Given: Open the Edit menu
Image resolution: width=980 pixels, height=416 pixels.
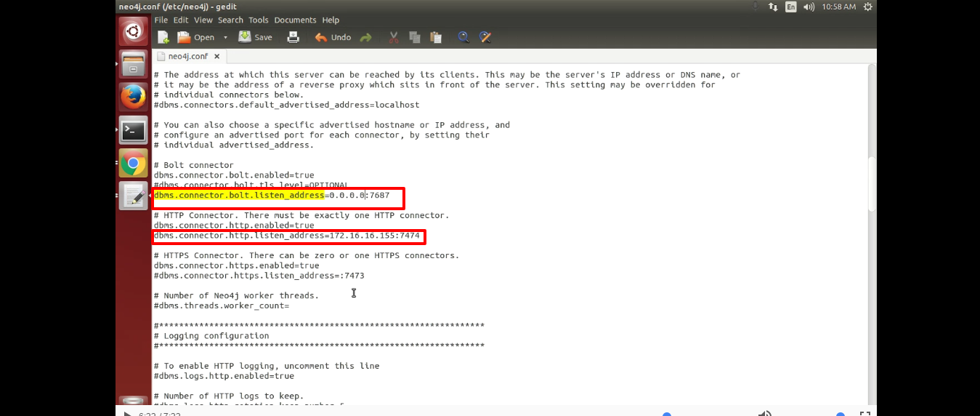Looking at the screenshot, I should click(x=182, y=20).
